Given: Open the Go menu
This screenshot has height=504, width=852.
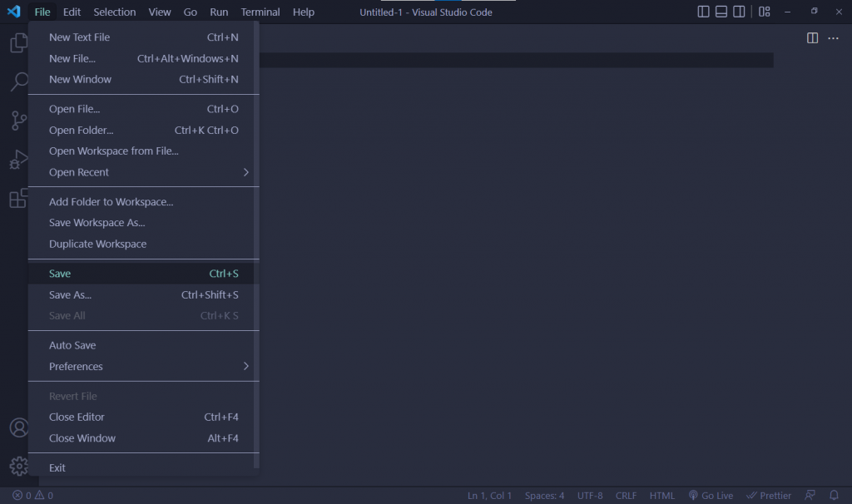Looking at the screenshot, I should [x=191, y=12].
